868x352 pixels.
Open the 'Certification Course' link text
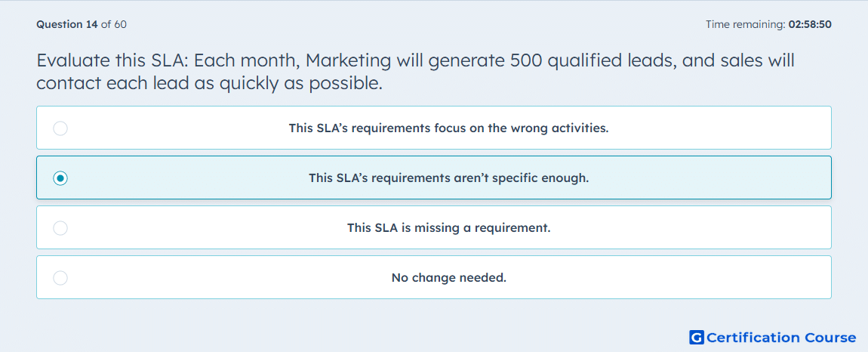(781, 338)
